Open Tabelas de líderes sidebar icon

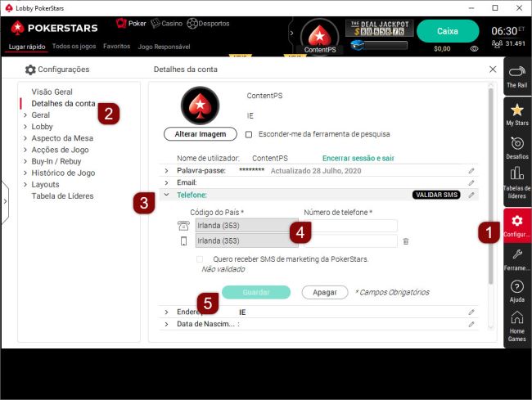[516, 182]
